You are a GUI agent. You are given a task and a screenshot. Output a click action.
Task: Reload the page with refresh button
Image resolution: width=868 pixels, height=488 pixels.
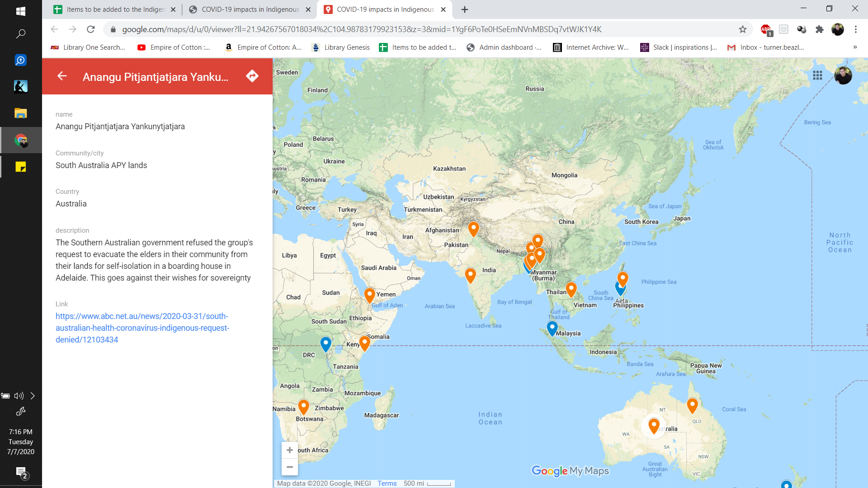pos(91,29)
